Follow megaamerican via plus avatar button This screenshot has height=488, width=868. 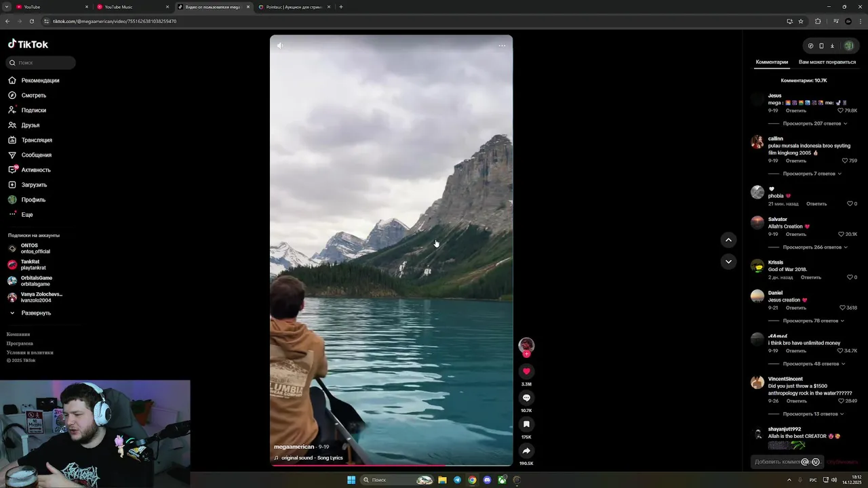tap(526, 354)
